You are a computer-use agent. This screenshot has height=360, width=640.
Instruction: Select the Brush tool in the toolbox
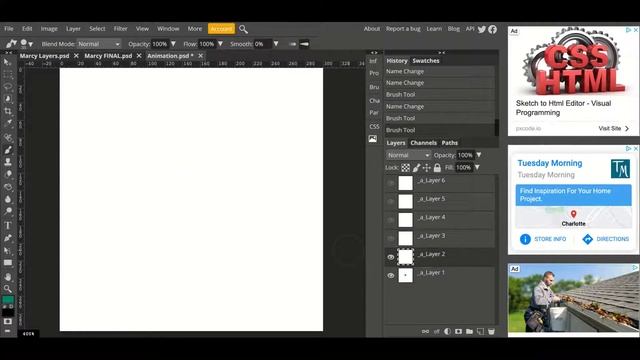pyautogui.click(x=7, y=150)
